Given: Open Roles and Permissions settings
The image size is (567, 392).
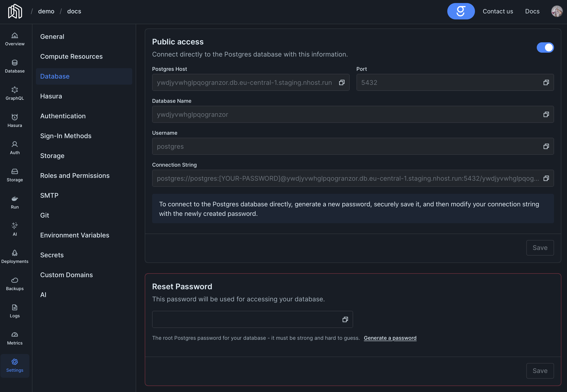Looking at the screenshot, I should (75, 176).
